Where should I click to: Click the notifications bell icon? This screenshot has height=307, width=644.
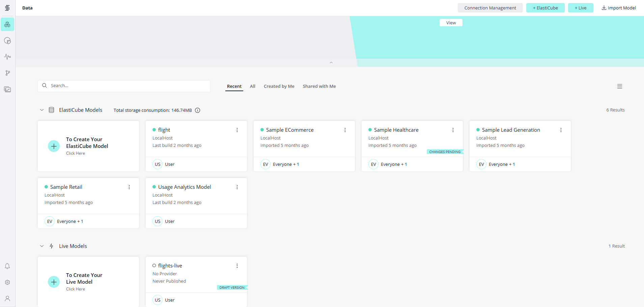coord(7,266)
